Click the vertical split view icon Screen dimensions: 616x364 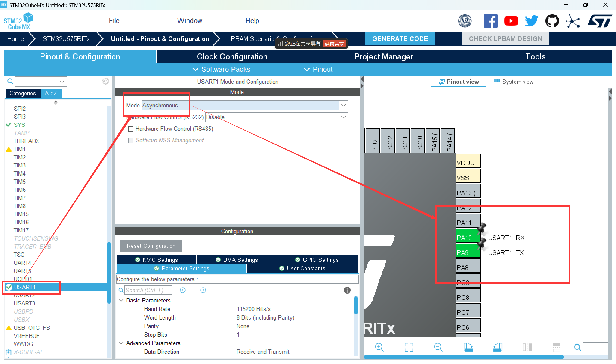point(527,347)
